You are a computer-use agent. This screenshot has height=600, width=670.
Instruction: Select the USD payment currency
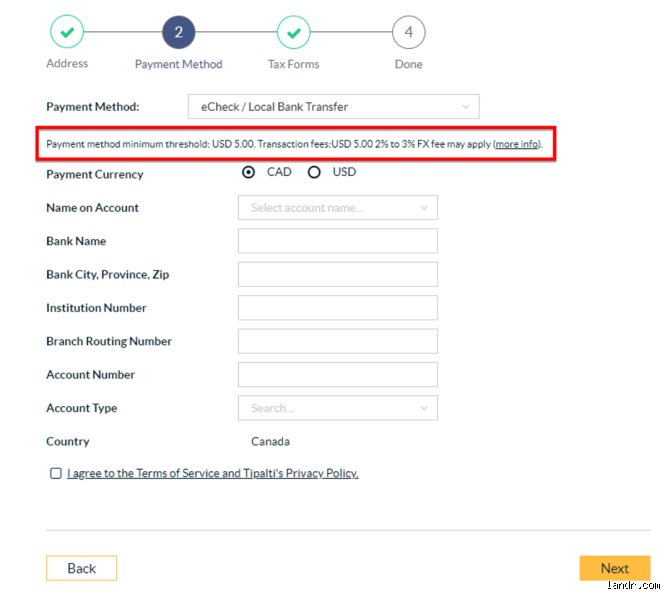click(314, 172)
